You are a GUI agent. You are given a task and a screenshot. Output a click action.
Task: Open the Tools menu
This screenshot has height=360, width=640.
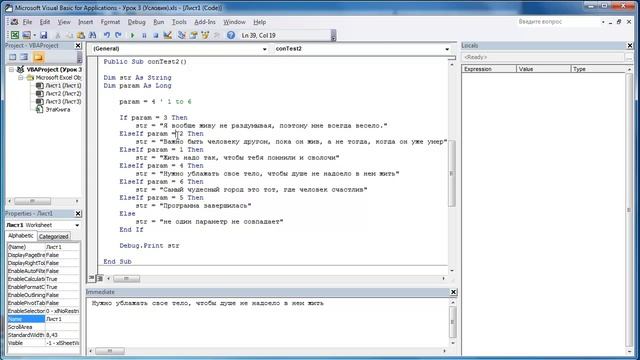pos(179,22)
